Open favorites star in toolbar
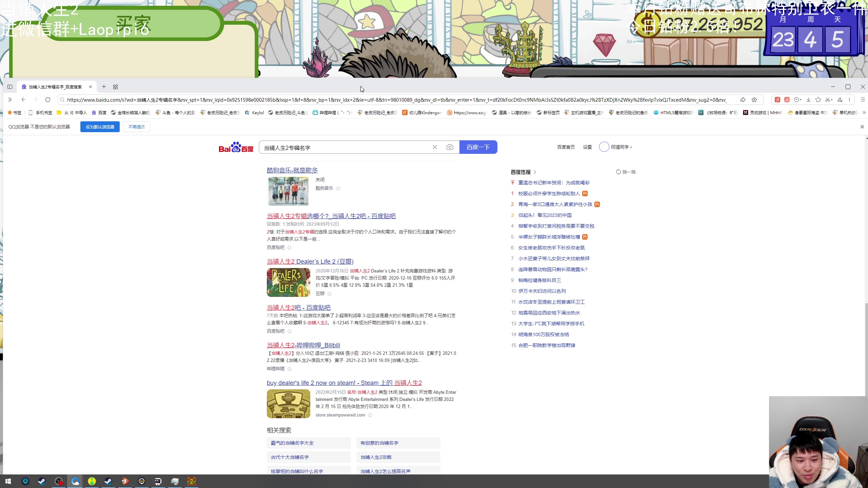868x488 pixels. click(818, 100)
